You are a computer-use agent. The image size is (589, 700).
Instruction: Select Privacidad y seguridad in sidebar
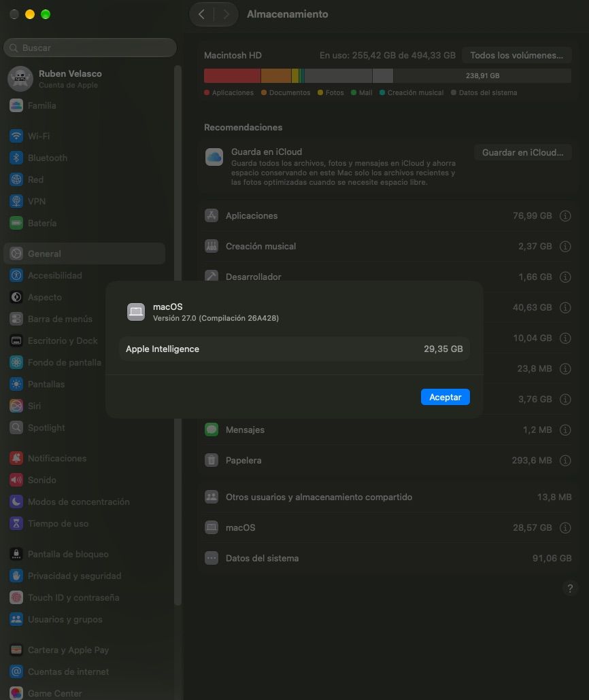click(x=84, y=576)
